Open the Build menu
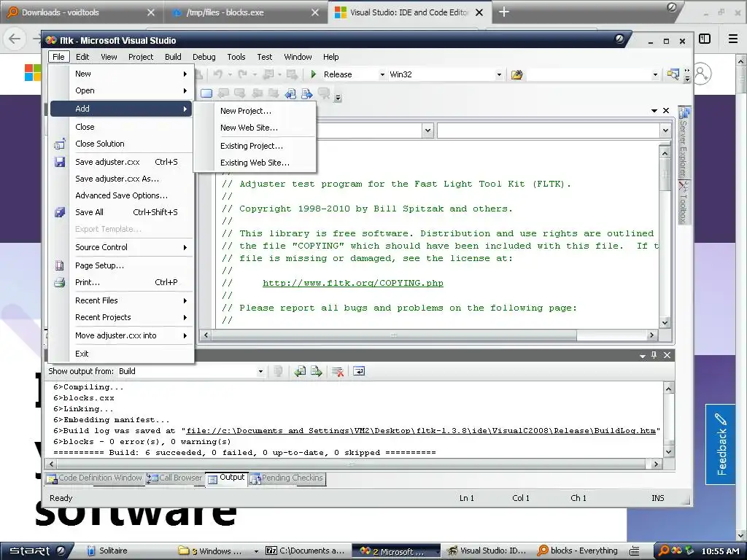This screenshot has height=560, width=747. [173, 57]
